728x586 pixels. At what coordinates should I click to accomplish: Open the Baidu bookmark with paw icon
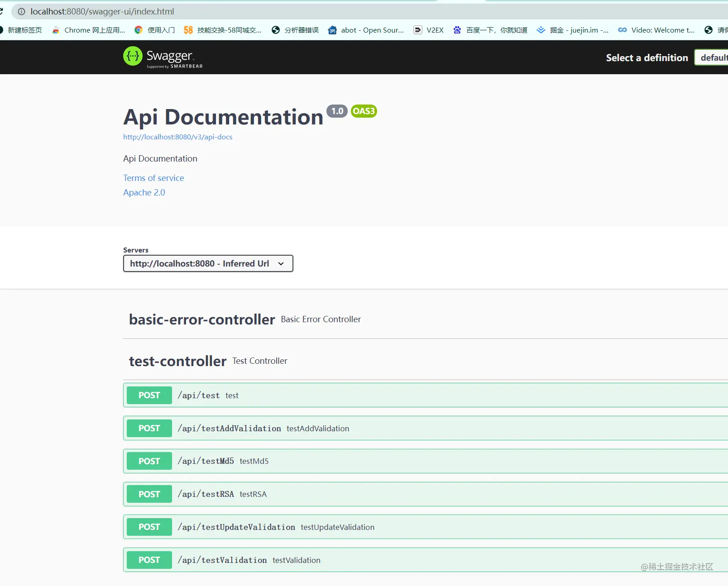(490, 30)
